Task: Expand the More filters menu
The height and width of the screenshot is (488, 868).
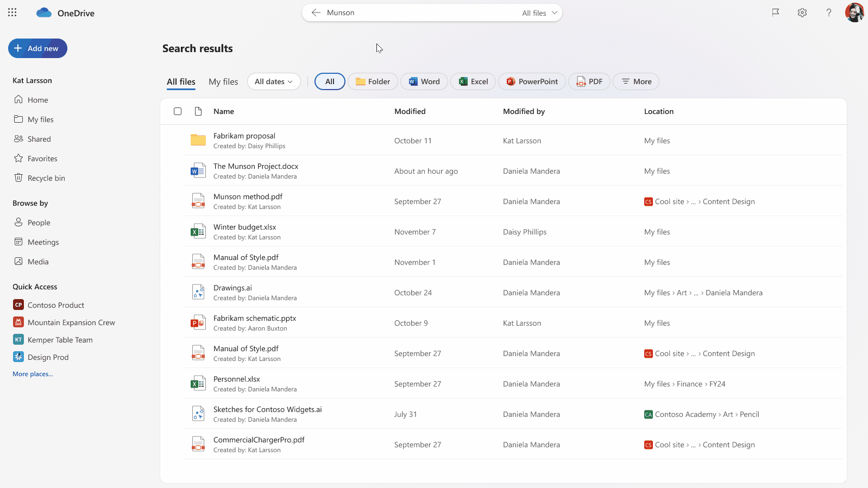Action: pyautogui.click(x=636, y=81)
